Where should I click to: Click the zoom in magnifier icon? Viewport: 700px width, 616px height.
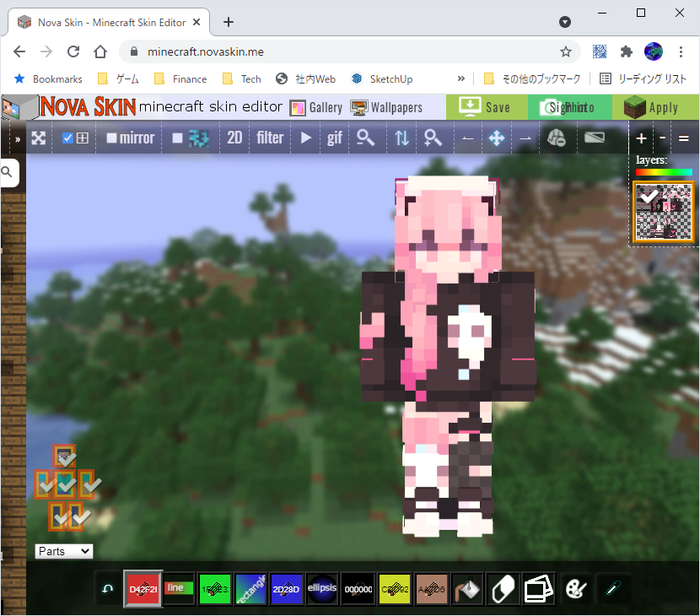point(432,138)
